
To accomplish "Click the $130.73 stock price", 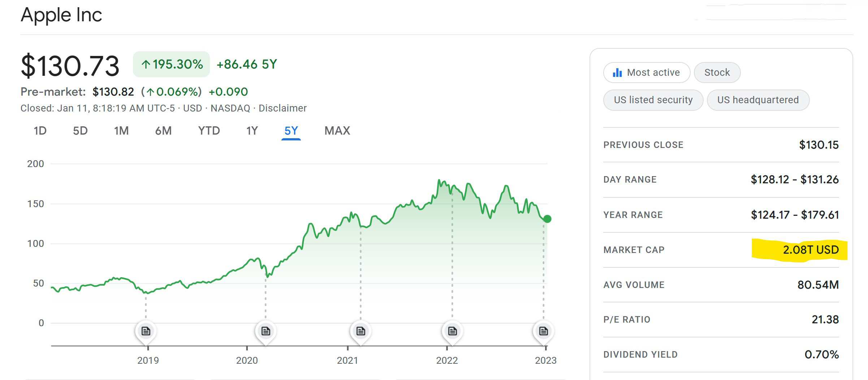I will (70, 66).
